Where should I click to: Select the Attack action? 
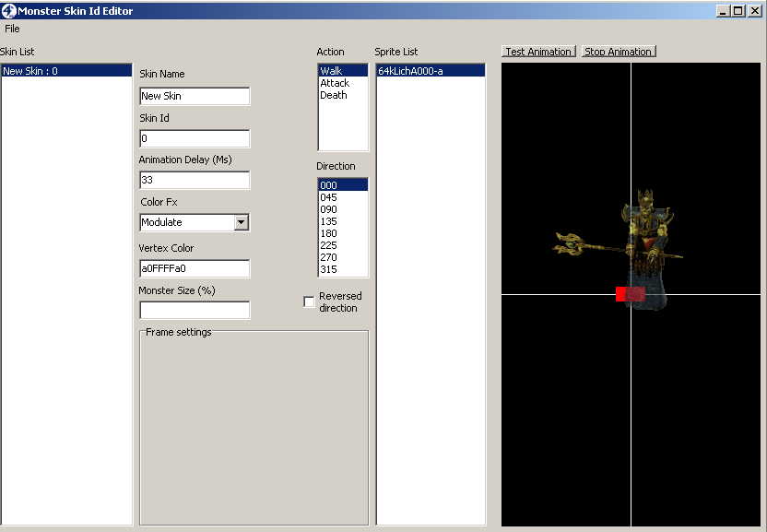pos(343,83)
